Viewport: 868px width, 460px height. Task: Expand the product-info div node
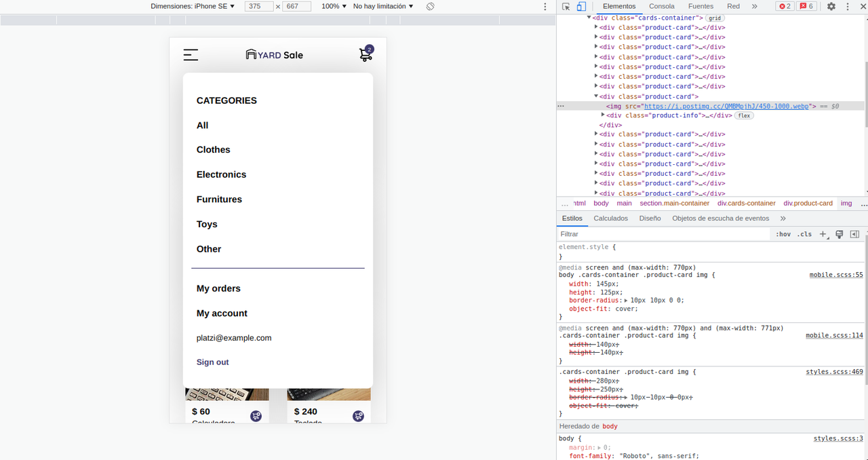(x=603, y=115)
